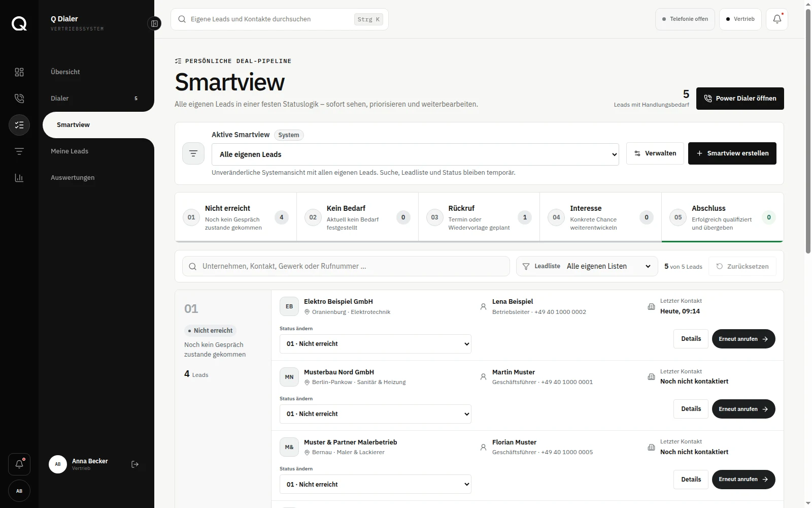This screenshot has width=812, height=508.
Task: Click the M& company badge
Action: click(x=289, y=448)
